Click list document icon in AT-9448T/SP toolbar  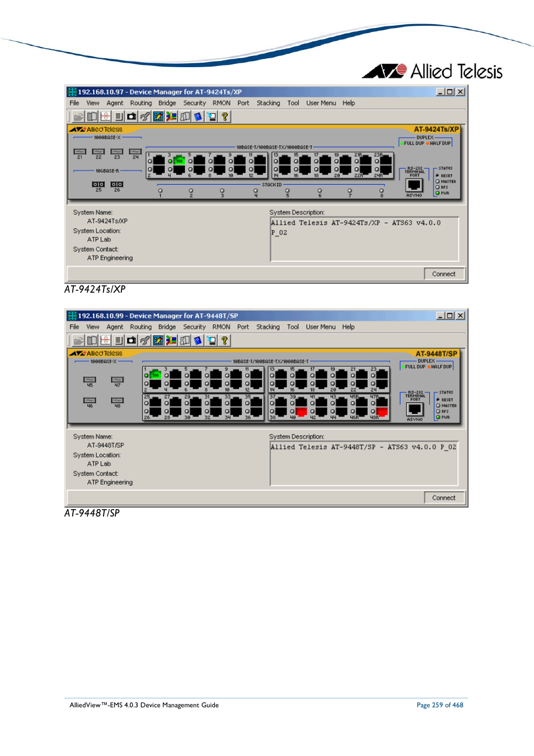point(119,340)
